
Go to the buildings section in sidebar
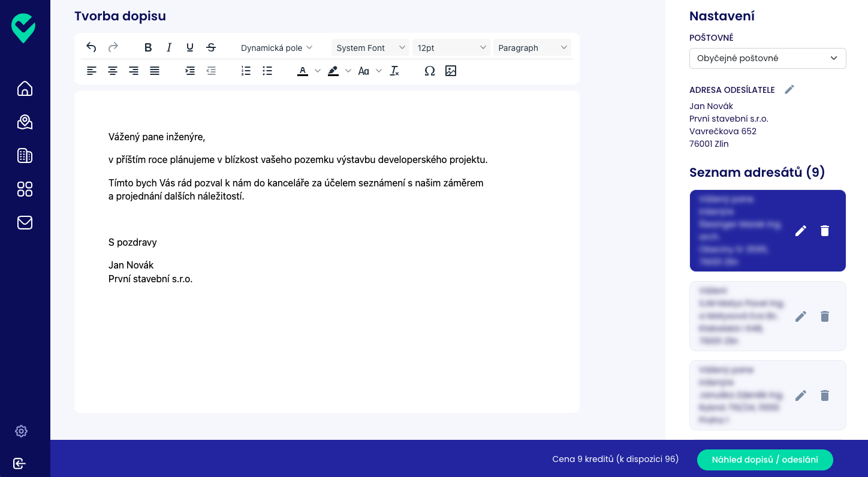[25, 156]
